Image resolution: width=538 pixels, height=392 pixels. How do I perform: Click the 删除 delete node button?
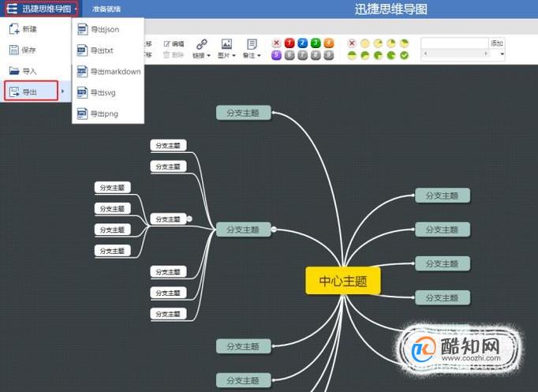pyautogui.click(x=174, y=54)
